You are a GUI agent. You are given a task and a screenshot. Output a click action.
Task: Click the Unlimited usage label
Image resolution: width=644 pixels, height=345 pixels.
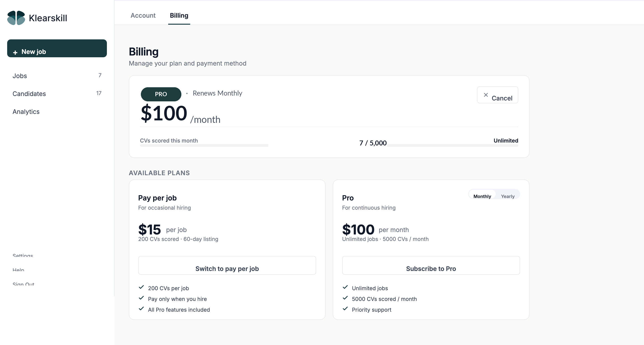point(506,140)
